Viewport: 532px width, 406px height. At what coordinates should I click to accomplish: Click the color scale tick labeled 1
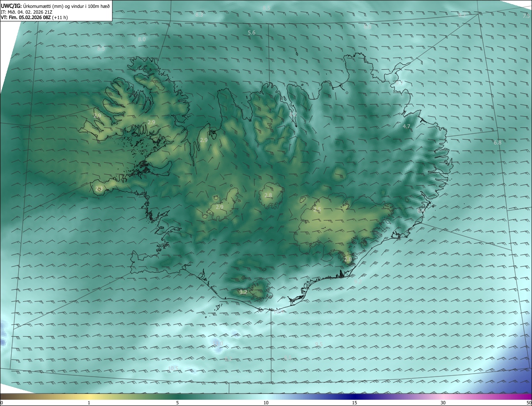point(89,403)
